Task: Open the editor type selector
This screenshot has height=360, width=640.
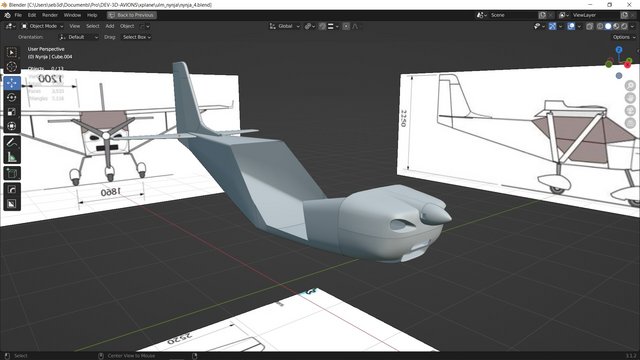Action: coord(10,26)
